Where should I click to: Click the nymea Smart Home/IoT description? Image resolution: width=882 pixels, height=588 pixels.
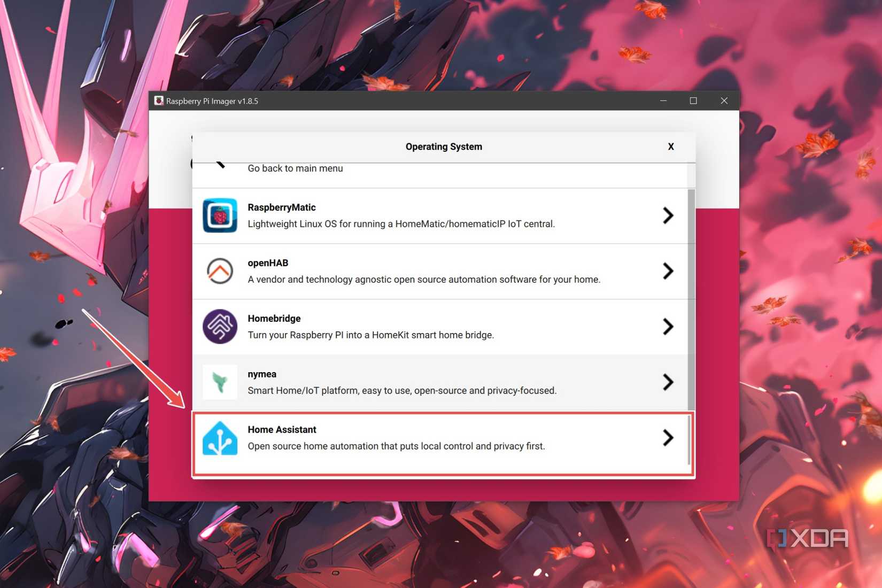point(402,391)
